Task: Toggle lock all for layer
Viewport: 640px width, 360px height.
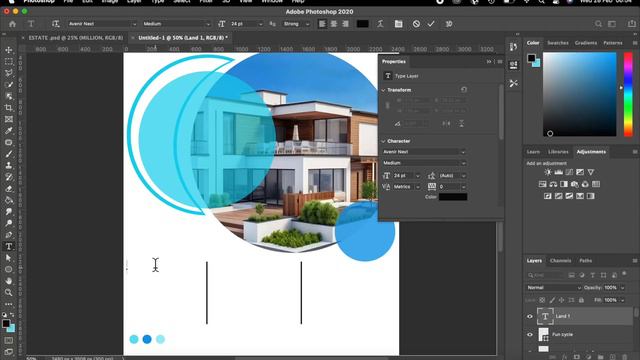Action: [x=581, y=300]
